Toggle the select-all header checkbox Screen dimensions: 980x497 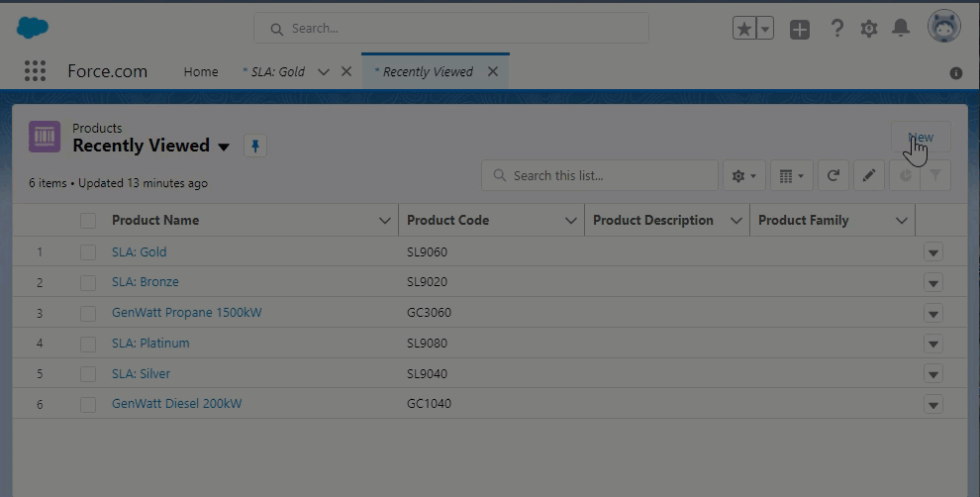[x=88, y=221]
